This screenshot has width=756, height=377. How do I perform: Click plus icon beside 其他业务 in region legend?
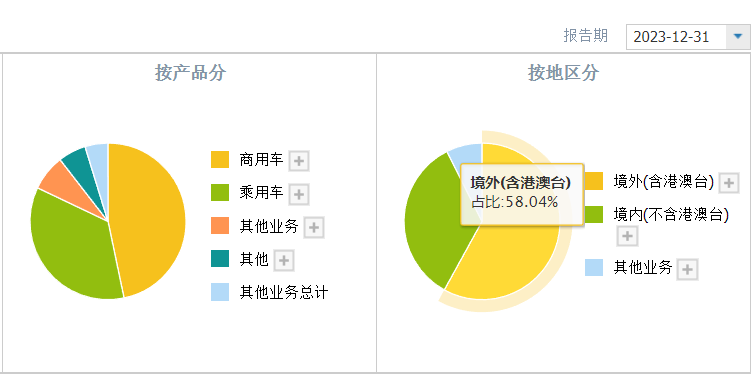688,269
